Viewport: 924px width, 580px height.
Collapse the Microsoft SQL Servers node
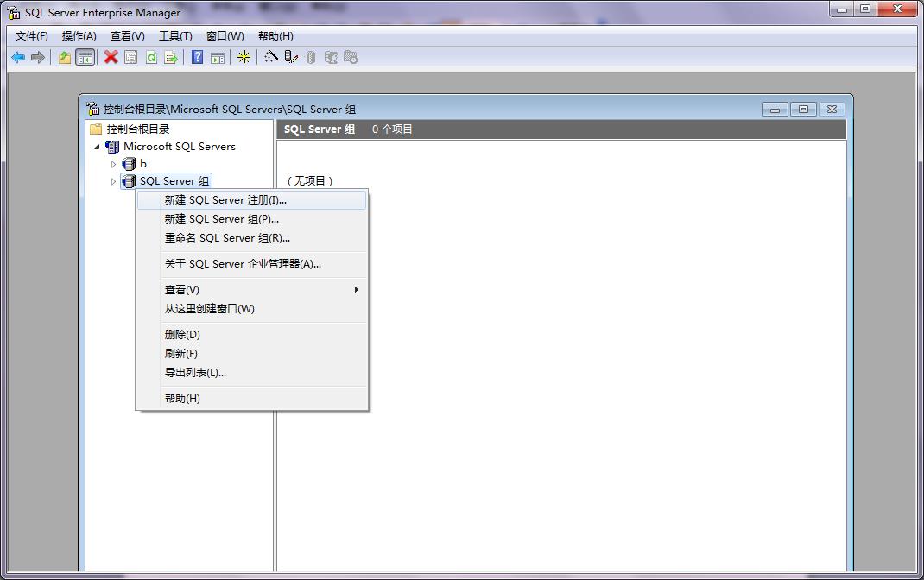(x=98, y=147)
